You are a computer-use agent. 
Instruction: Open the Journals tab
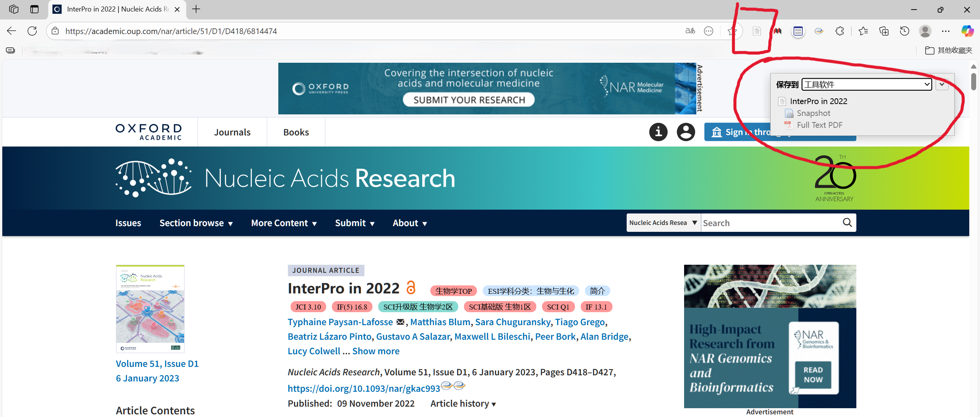tap(232, 132)
